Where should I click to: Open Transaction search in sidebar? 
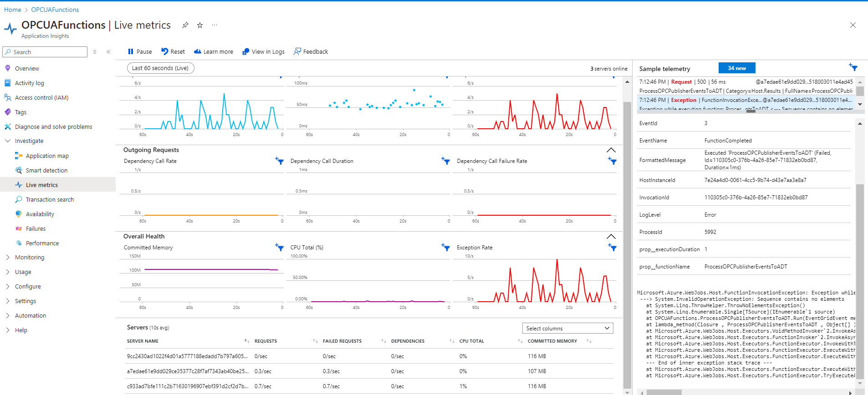click(x=50, y=199)
